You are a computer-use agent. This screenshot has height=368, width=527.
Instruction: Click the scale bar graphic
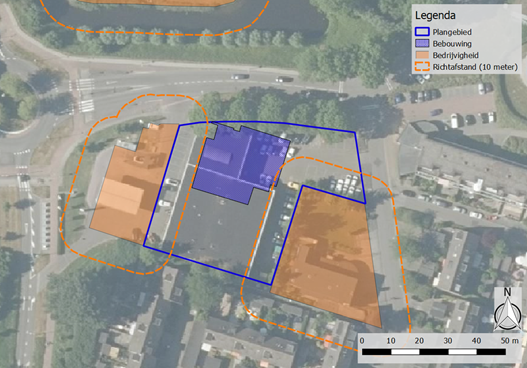tap(434, 352)
